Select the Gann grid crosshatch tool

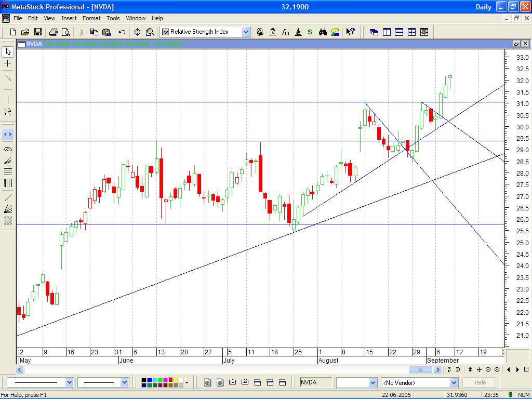tap(8, 220)
